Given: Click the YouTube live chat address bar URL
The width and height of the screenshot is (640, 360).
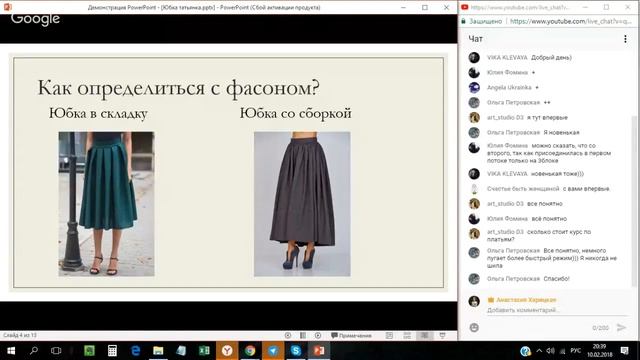Looking at the screenshot, I should pos(570,22).
